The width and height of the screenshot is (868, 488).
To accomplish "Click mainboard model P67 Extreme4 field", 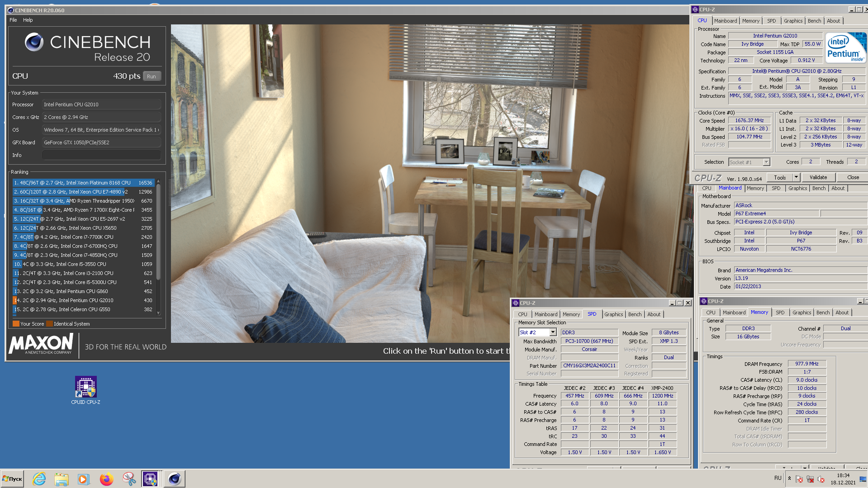I will pyautogui.click(x=776, y=213).
